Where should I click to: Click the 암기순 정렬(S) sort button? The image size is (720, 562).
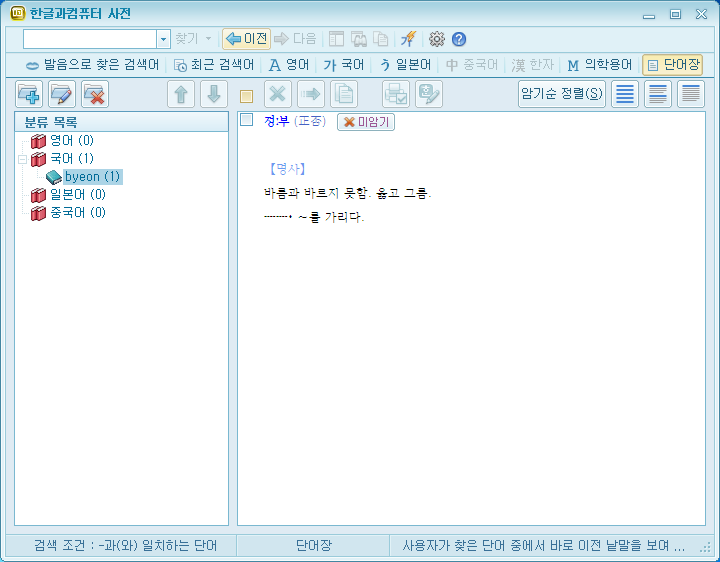562,94
